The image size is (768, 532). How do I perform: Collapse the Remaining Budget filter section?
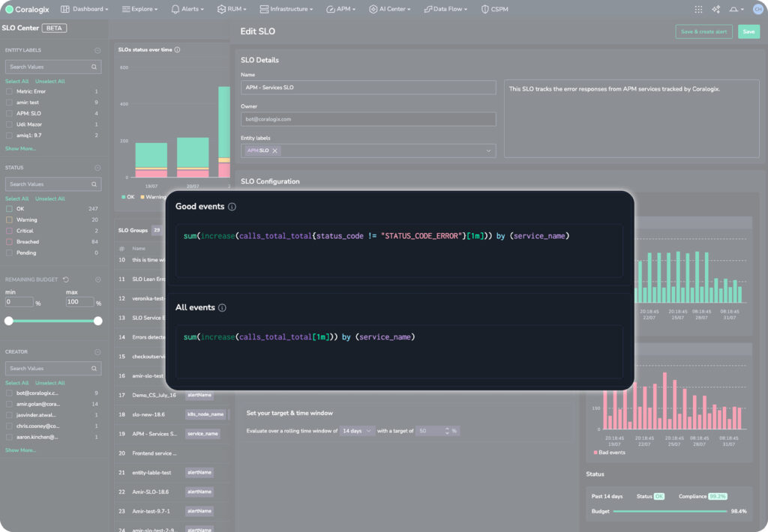pyautogui.click(x=97, y=279)
